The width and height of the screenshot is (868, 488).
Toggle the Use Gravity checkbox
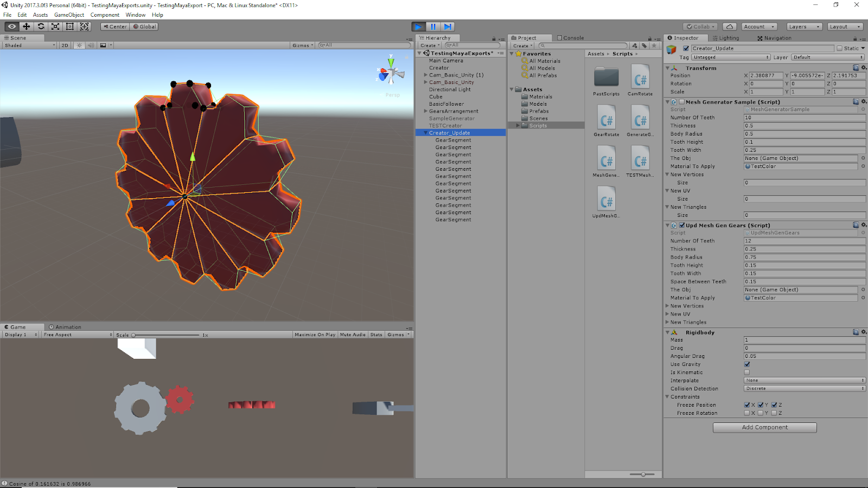(x=747, y=364)
